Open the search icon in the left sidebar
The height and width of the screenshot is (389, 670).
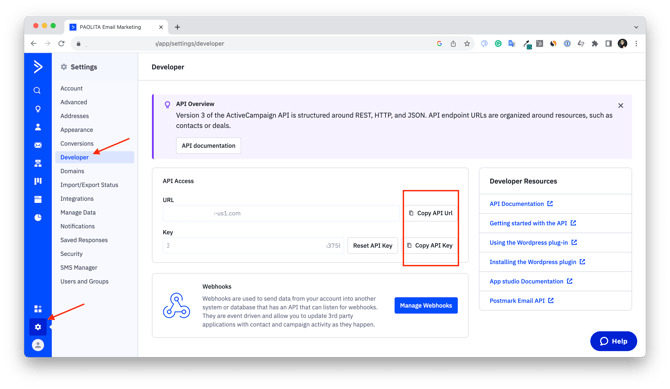(x=38, y=91)
